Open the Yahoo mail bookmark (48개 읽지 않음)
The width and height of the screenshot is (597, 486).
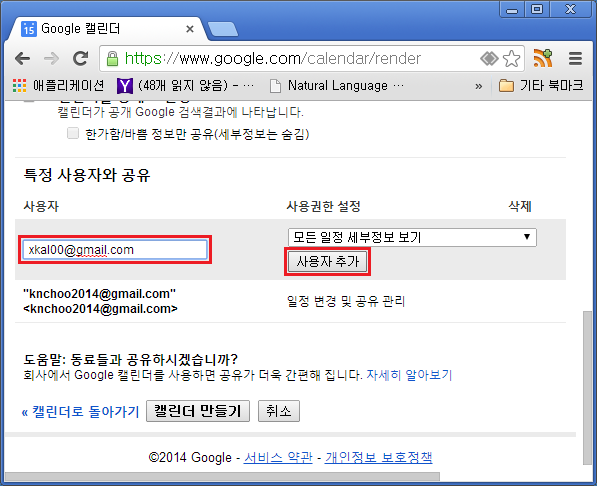(185, 86)
